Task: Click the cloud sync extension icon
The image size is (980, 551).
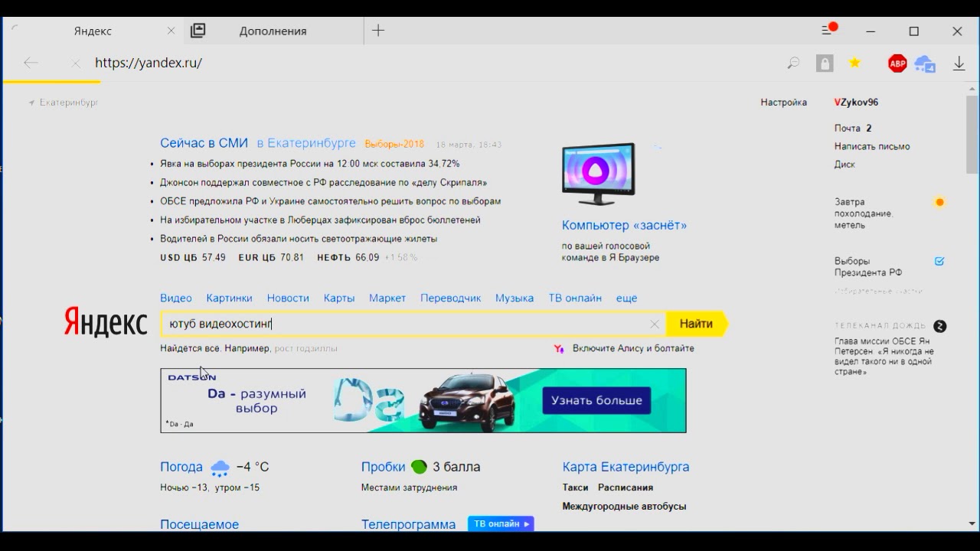Action: 925,64
